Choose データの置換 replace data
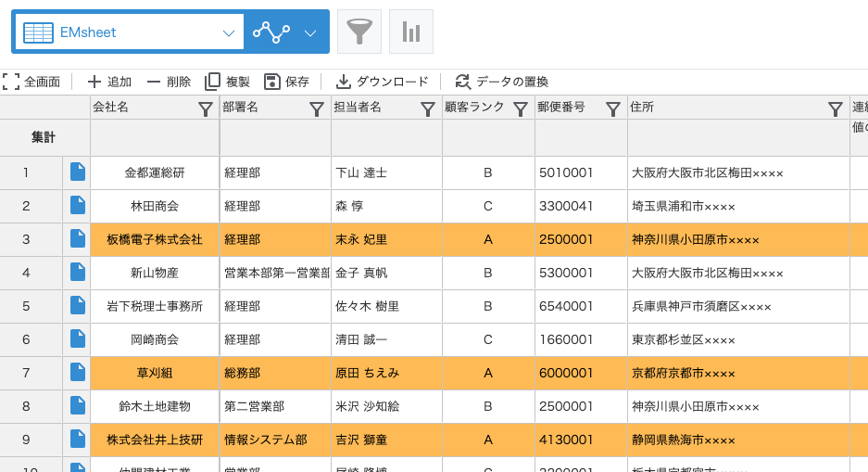The width and height of the screenshot is (868, 472). (502, 82)
